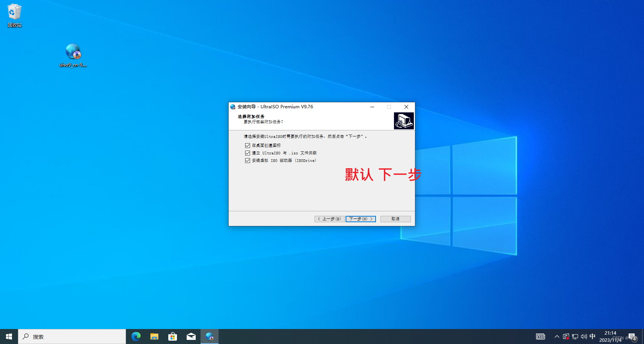Open the Windows Start menu

(x=9, y=337)
